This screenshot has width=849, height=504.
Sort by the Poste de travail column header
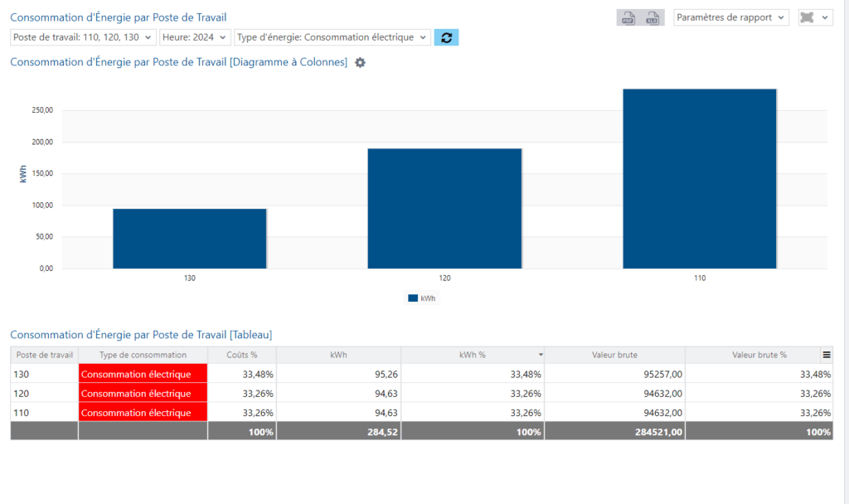tap(45, 355)
